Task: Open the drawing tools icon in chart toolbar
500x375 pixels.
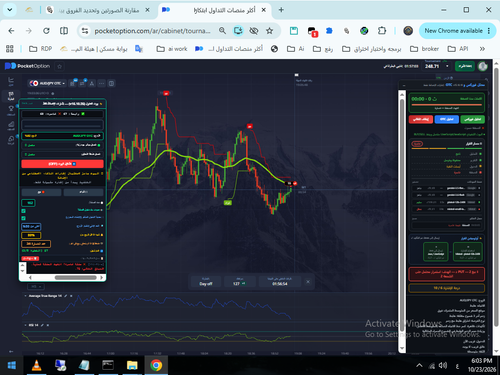Action: pyautogui.click(x=92, y=83)
